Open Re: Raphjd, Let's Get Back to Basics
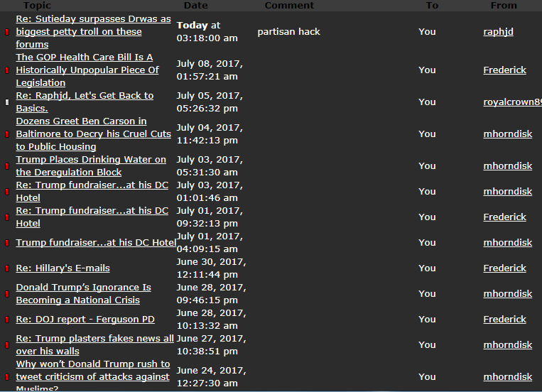The height and width of the screenshot is (392, 542). click(x=85, y=102)
